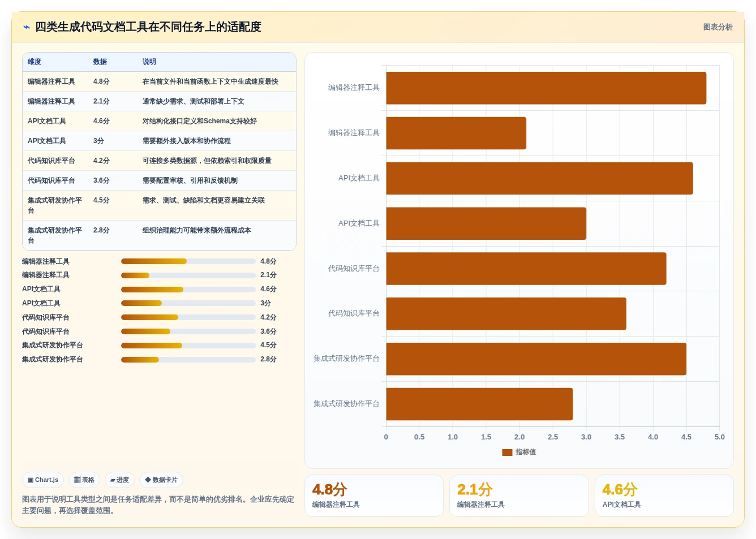This screenshot has width=756, height=539.
Task: Click the progress bar labeled 3分
Action: [x=188, y=303]
